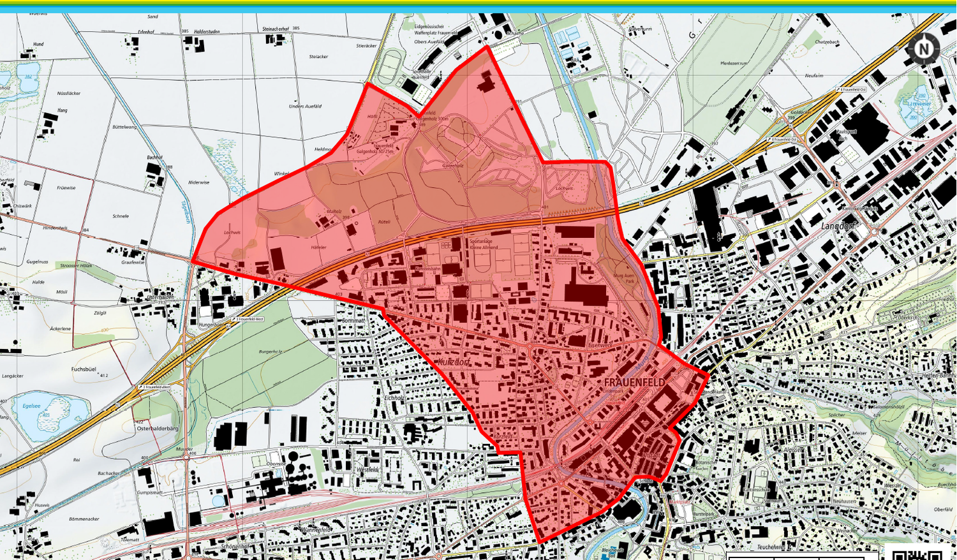Click the Westfeld place label
The image size is (957, 560).
click(x=367, y=469)
